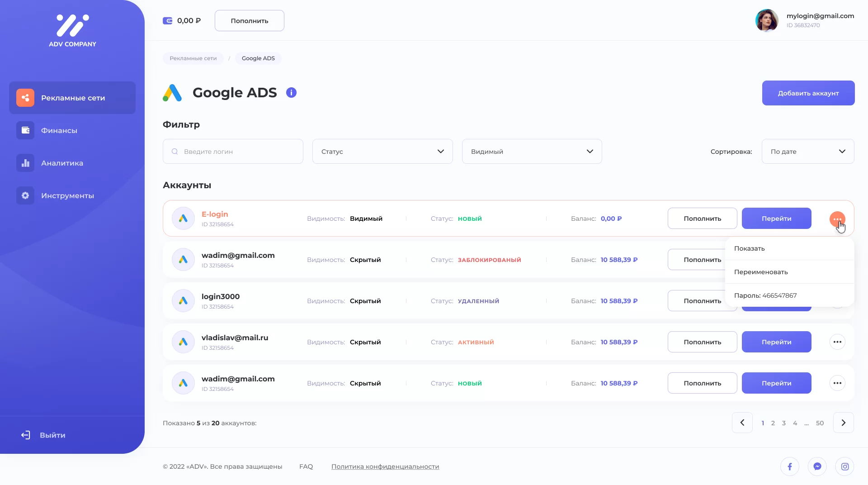Click the ADV Company logo

pos(72,31)
